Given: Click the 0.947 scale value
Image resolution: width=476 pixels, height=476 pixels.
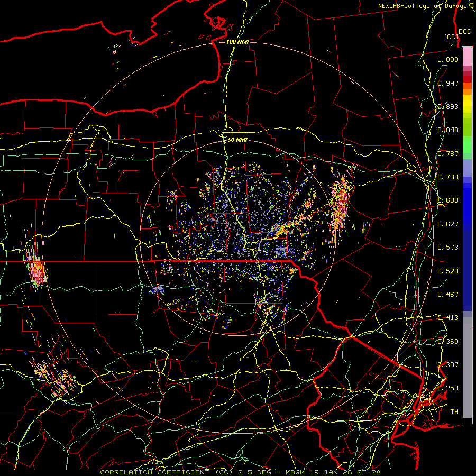Looking at the screenshot, I should pyautogui.click(x=448, y=83).
